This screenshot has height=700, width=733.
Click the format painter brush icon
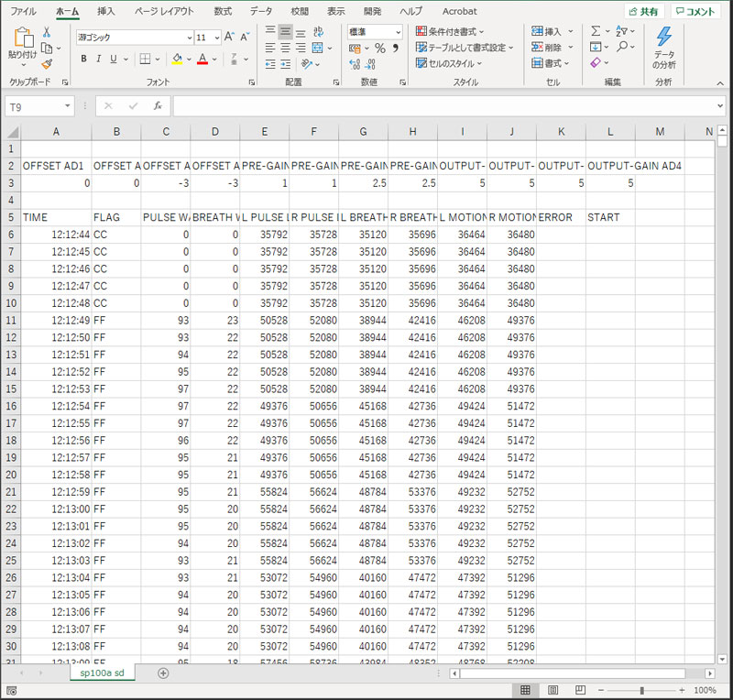pyautogui.click(x=47, y=64)
